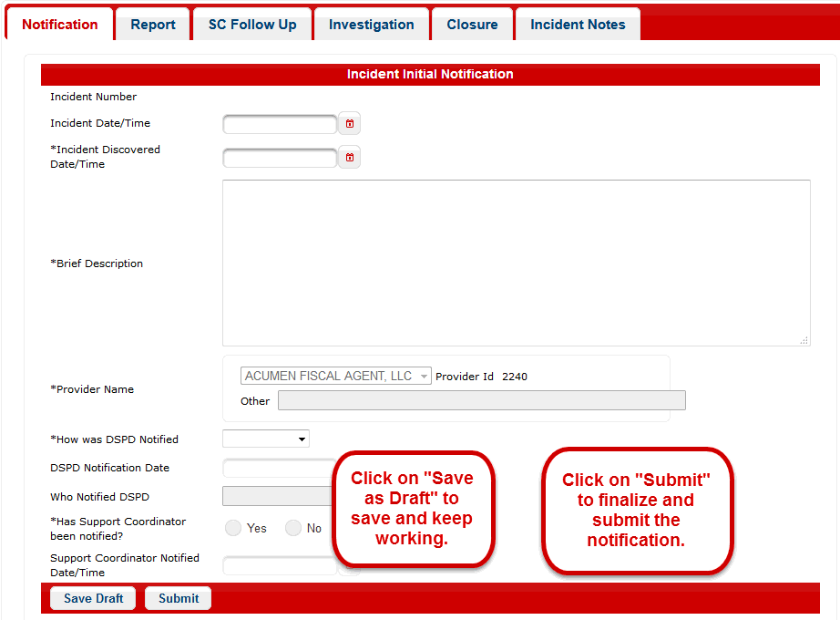Go to the Investigation tab
The image size is (840, 620).
371,25
